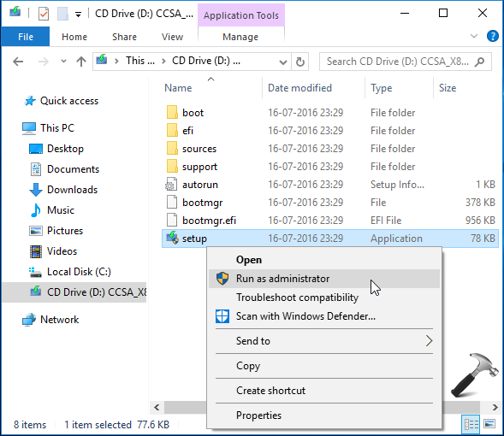Viewport: 504px width, 436px height.
Task: Go forward with the Forward arrow
Action: click(x=43, y=62)
